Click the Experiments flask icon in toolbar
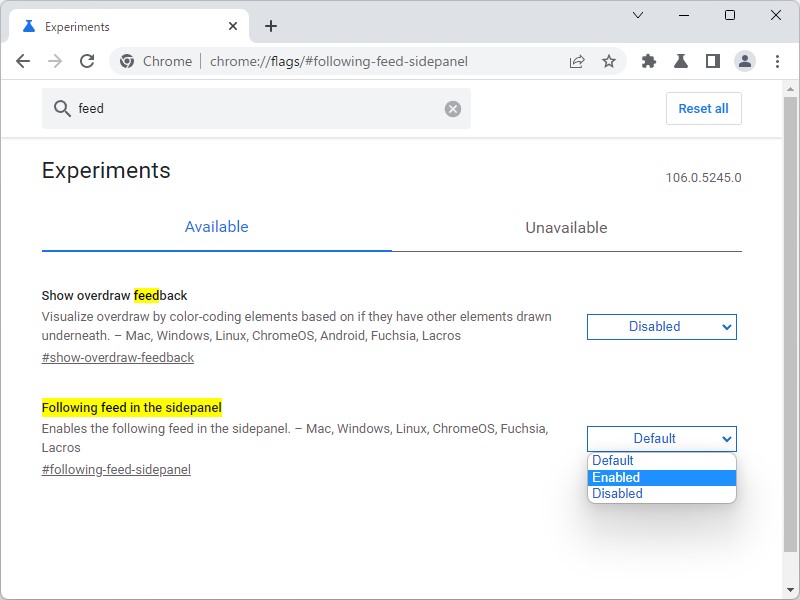The width and height of the screenshot is (800, 600). coord(681,61)
